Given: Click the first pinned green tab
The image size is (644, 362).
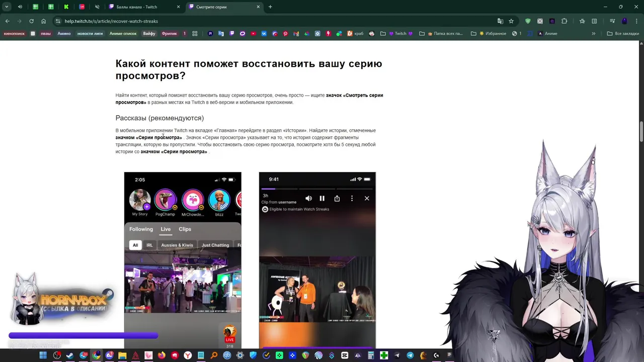Looking at the screenshot, I should (x=35, y=7).
